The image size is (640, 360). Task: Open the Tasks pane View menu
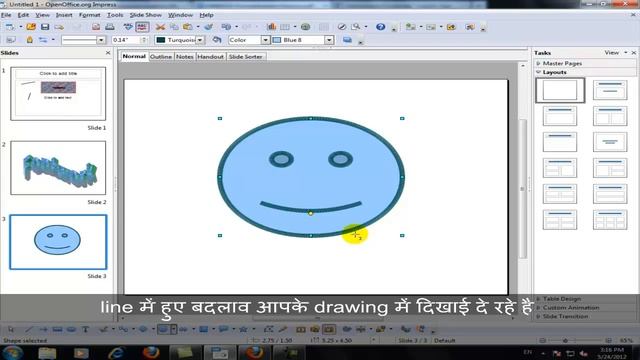616,53
